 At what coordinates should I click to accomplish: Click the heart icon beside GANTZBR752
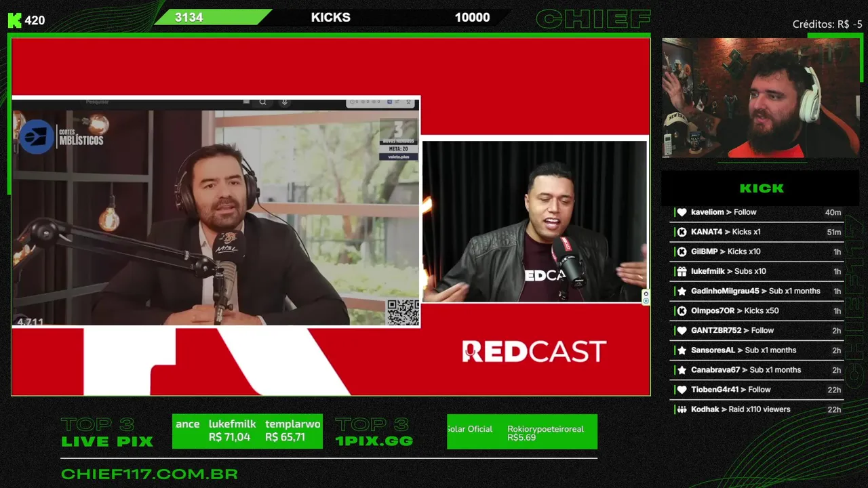coord(682,330)
